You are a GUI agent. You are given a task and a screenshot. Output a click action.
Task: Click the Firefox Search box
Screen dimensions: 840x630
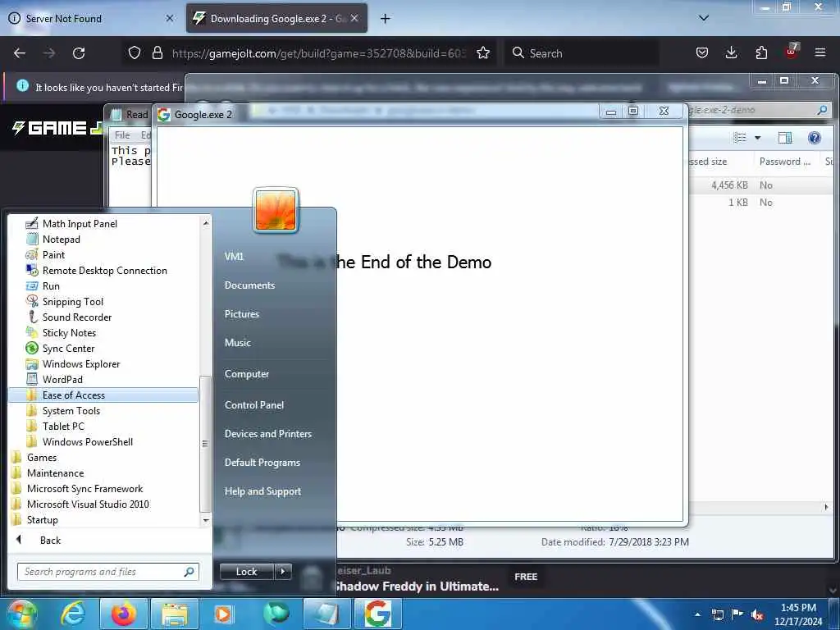coord(582,53)
